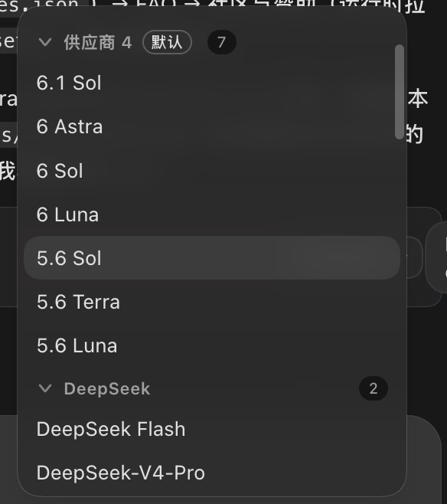Select the 6.1 Sol model

click(x=212, y=83)
